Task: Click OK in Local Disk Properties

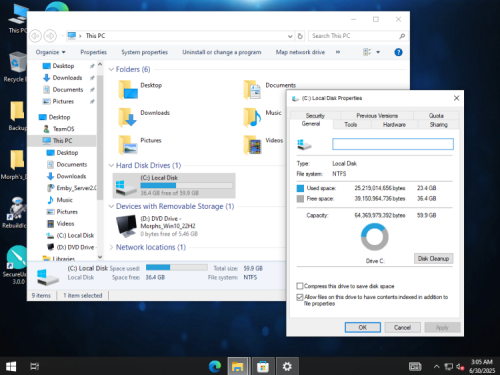Action: [363, 327]
